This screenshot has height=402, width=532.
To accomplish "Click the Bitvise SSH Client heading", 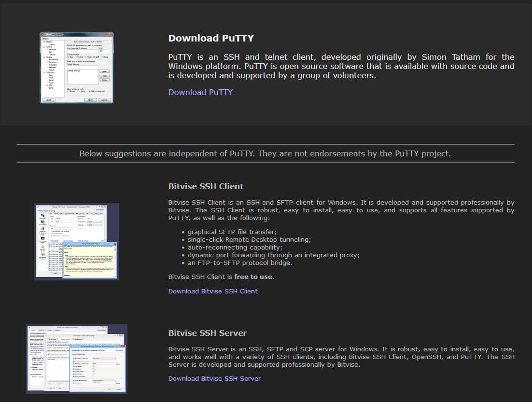I will coord(206,186).
